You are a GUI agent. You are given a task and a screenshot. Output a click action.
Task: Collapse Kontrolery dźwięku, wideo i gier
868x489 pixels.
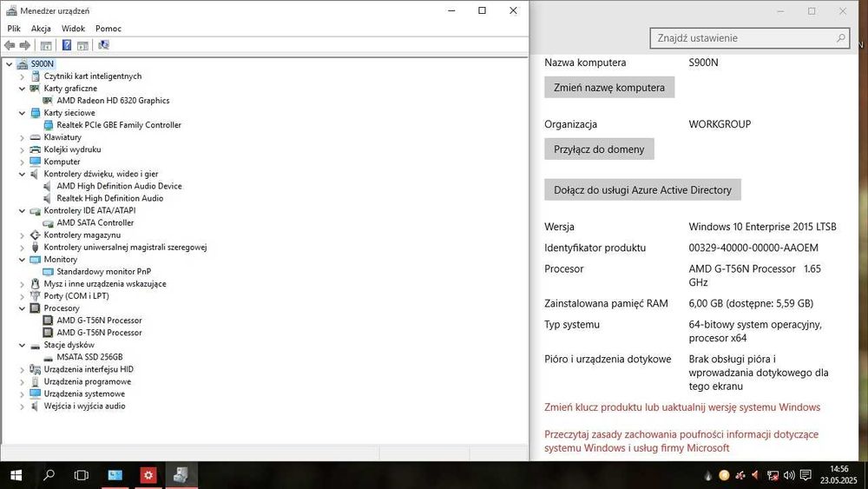(x=23, y=174)
